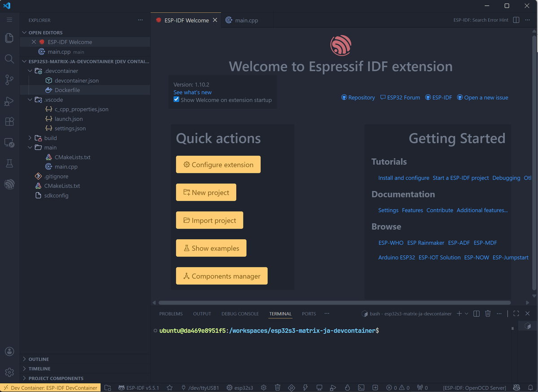Screen dimensions: 538x392
Task: Maximize the panel size via expand icon
Action: coord(516,314)
